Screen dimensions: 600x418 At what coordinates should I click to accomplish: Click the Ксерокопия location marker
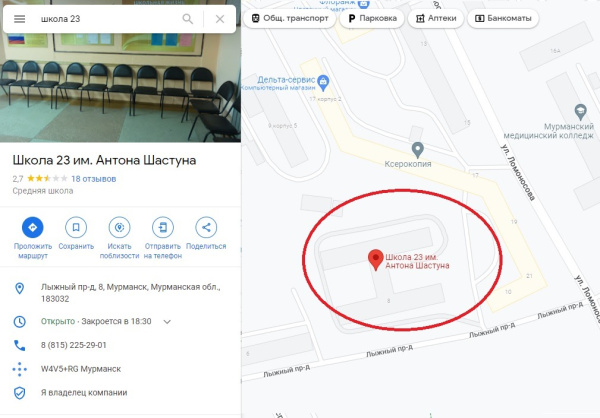pos(417,150)
